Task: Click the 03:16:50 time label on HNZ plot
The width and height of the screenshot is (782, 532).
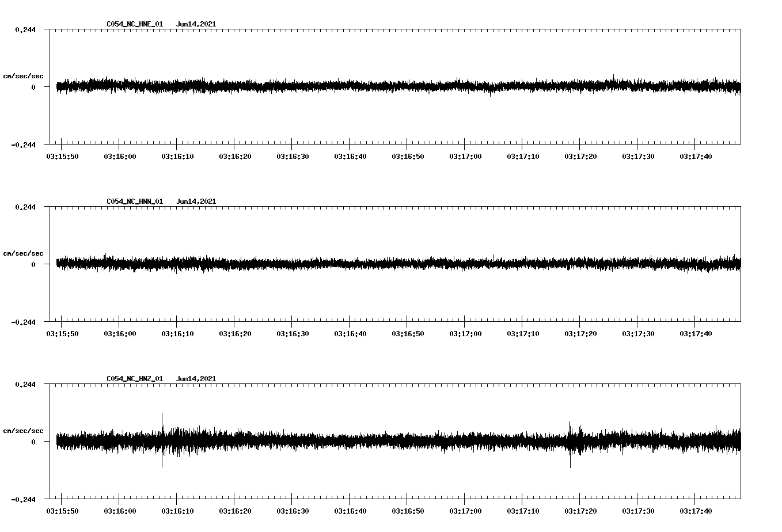Action: click(x=408, y=511)
